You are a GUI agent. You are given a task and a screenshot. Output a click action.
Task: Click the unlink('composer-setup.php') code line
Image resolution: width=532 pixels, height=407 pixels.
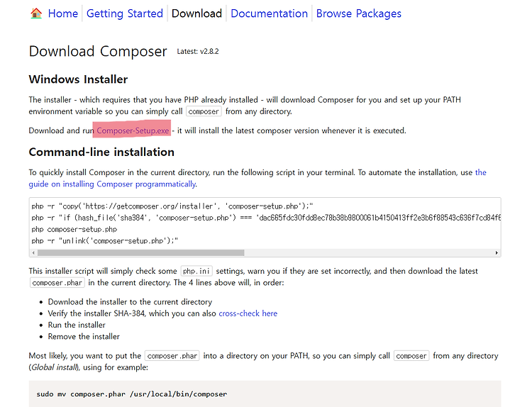[105, 241]
